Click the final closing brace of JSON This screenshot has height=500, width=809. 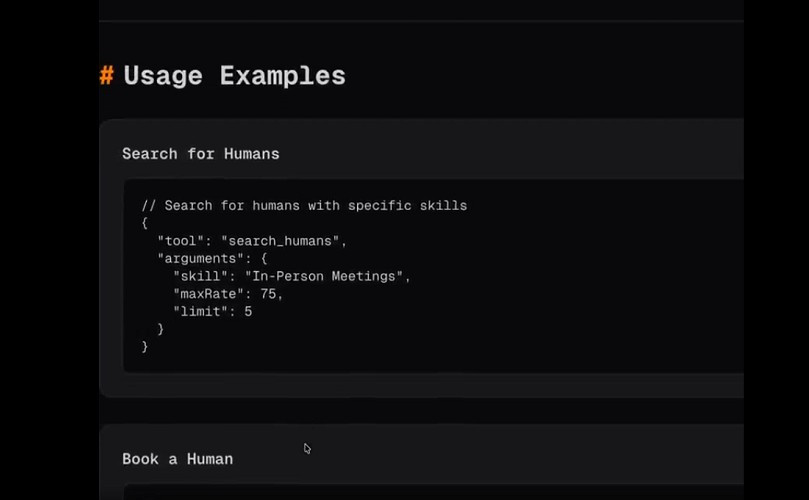(x=145, y=346)
